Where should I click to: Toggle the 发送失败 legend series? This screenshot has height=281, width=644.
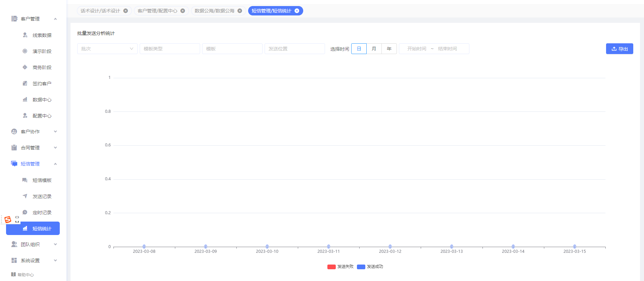pyautogui.click(x=340, y=267)
